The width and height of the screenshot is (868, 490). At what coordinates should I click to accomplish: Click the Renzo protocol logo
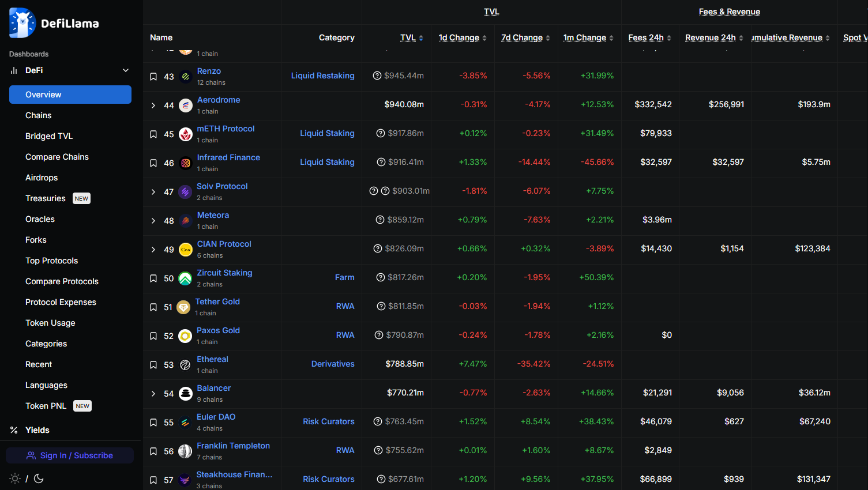(x=186, y=77)
